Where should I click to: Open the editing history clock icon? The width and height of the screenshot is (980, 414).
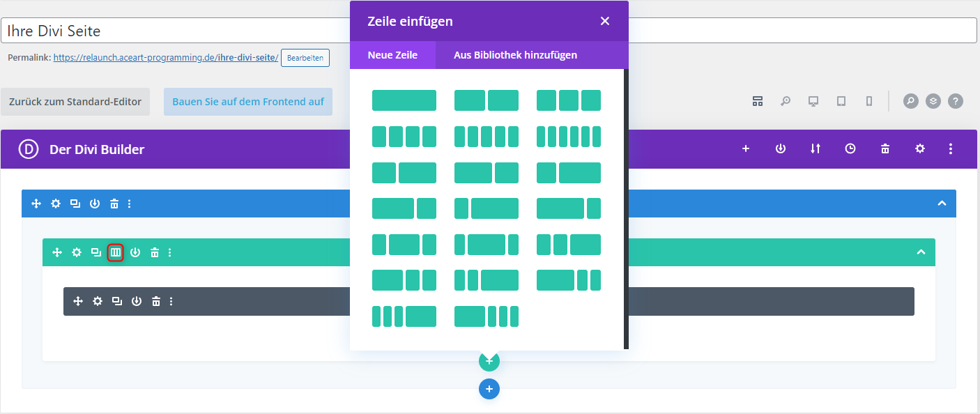[850, 148]
